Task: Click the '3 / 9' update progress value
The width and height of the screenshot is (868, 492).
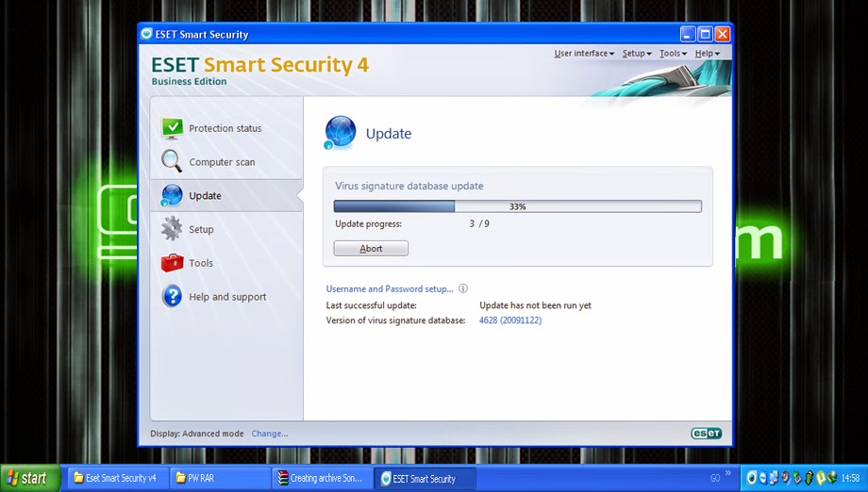Action: pos(479,224)
